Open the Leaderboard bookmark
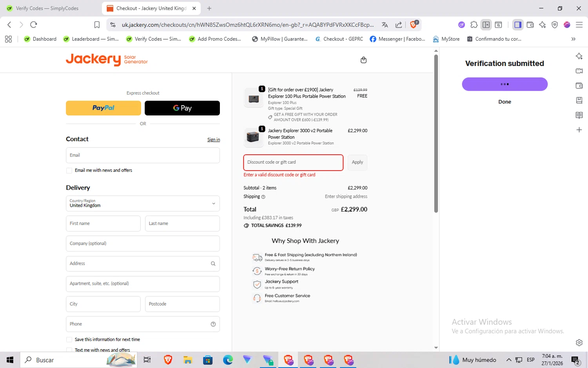Viewport: 588px width, 368px height. pos(91,39)
